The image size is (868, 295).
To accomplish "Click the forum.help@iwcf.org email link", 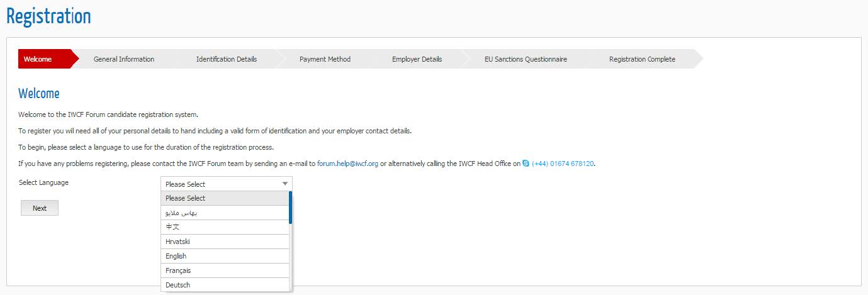I will [347, 164].
